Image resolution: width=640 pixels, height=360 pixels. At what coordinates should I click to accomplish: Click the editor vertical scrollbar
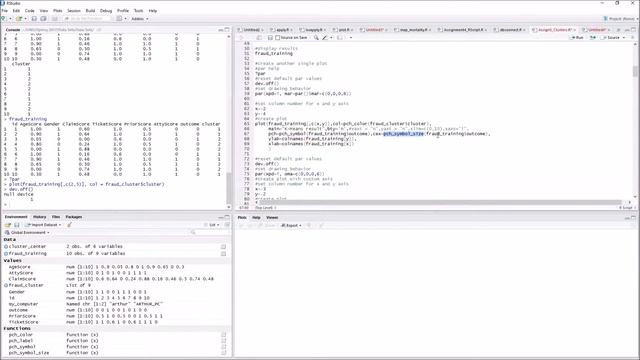[x=635, y=72]
